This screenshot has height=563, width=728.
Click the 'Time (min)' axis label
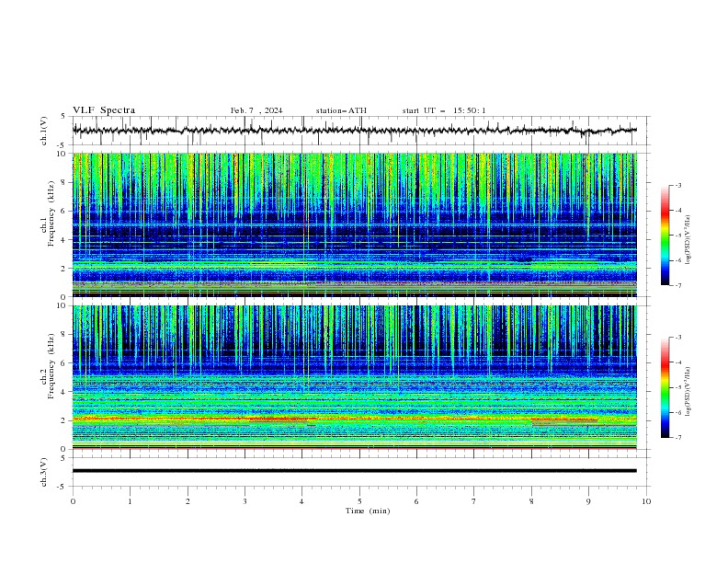368,511
